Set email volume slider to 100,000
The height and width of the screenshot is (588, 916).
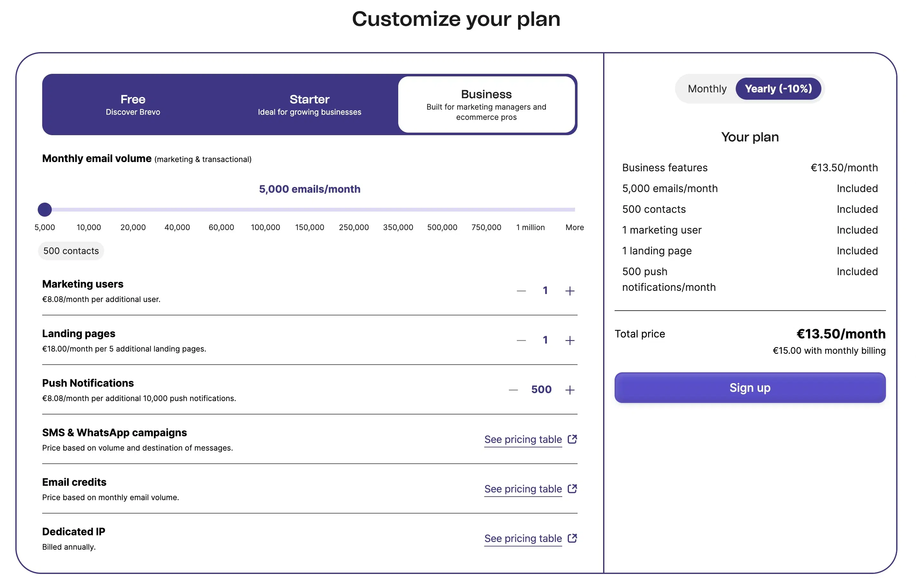(x=265, y=209)
